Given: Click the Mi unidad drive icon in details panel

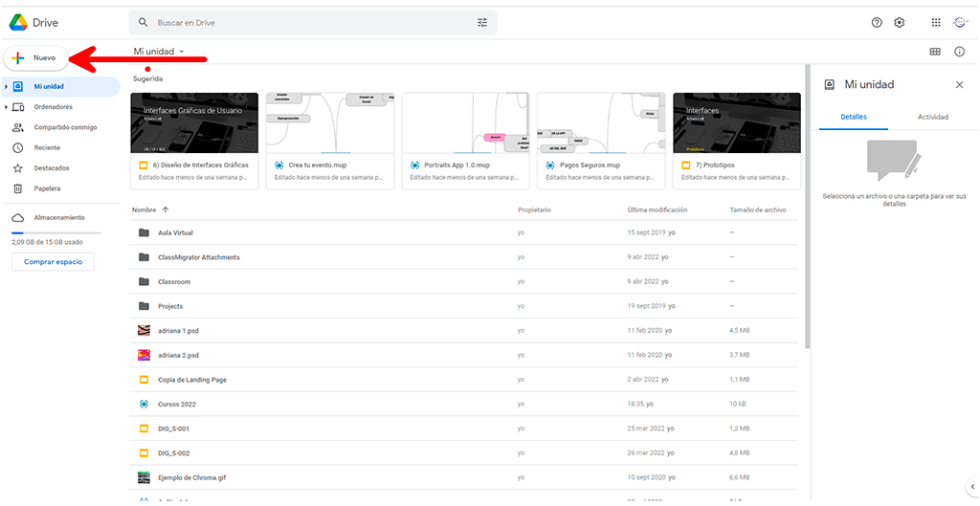Looking at the screenshot, I should (830, 84).
